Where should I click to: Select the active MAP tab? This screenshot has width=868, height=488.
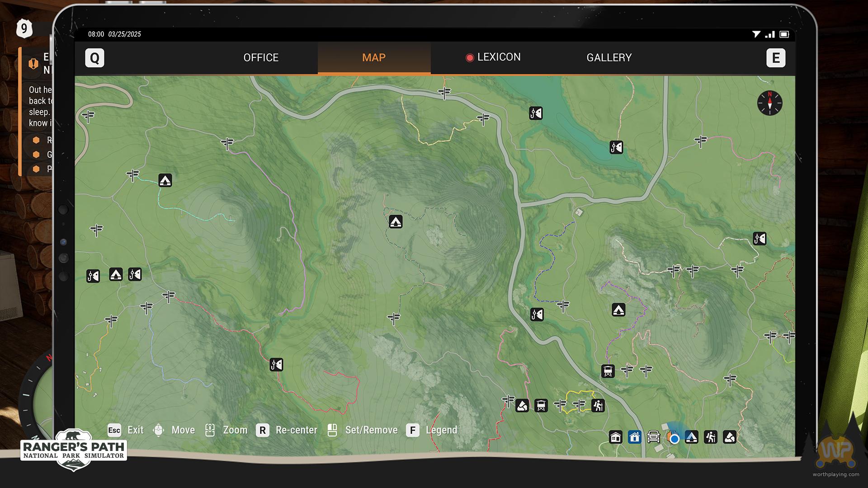pyautogui.click(x=374, y=58)
